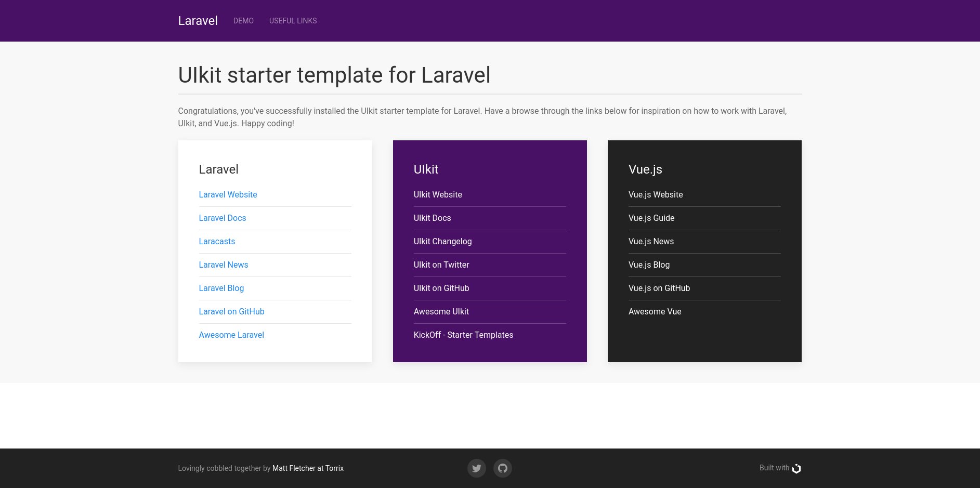Open Vue.js on GitHub link
This screenshot has height=488, width=980.
coord(659,288)
